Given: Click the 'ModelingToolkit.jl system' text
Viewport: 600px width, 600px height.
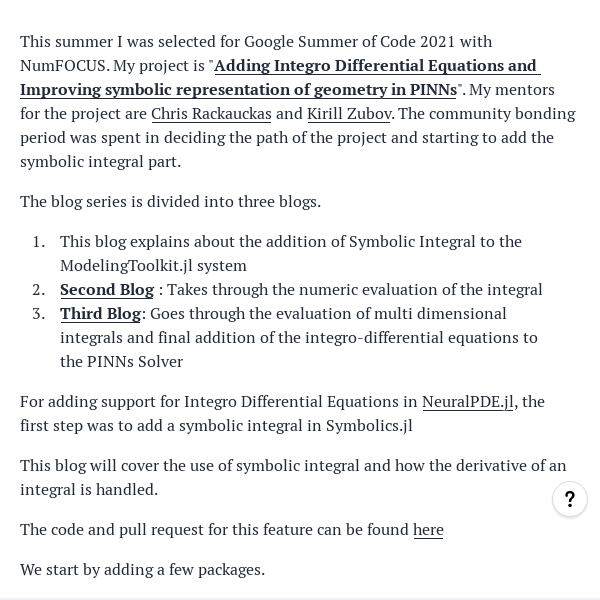Looking at the screenshot, I should click(153, 266).
